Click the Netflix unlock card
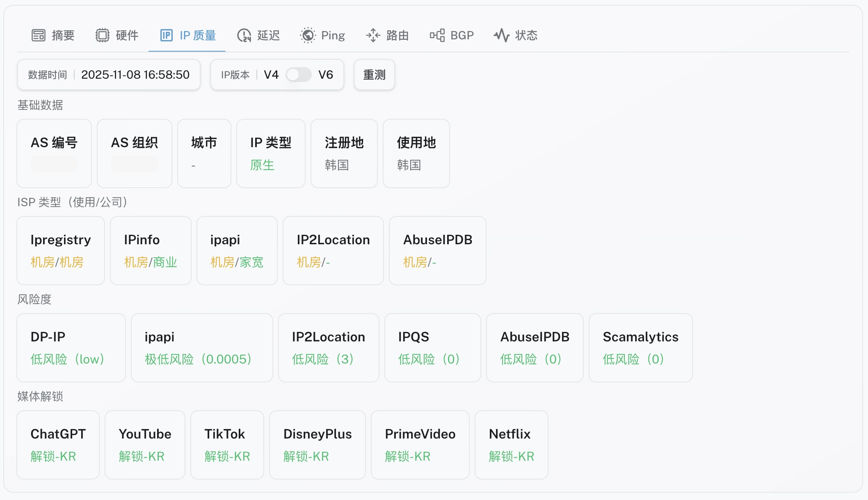The height and width of the screenshot is (500, 868). [x=511, y=445]
